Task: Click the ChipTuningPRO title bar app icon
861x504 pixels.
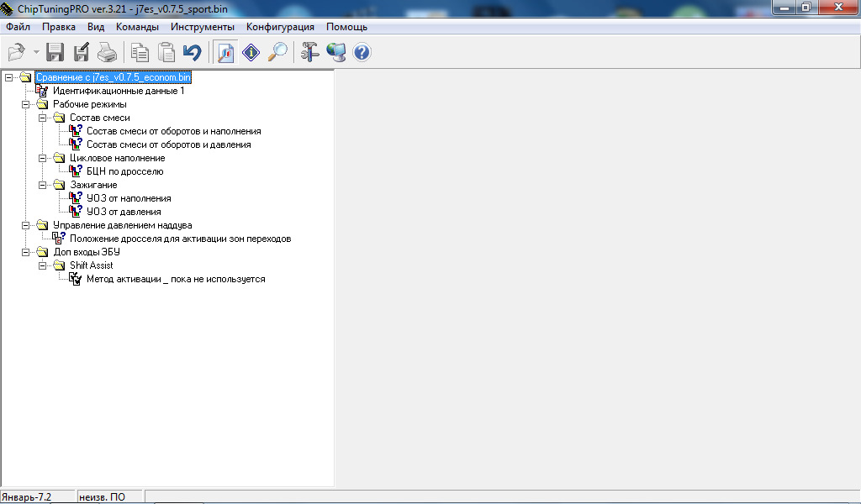Action: (x=7, y=8)
